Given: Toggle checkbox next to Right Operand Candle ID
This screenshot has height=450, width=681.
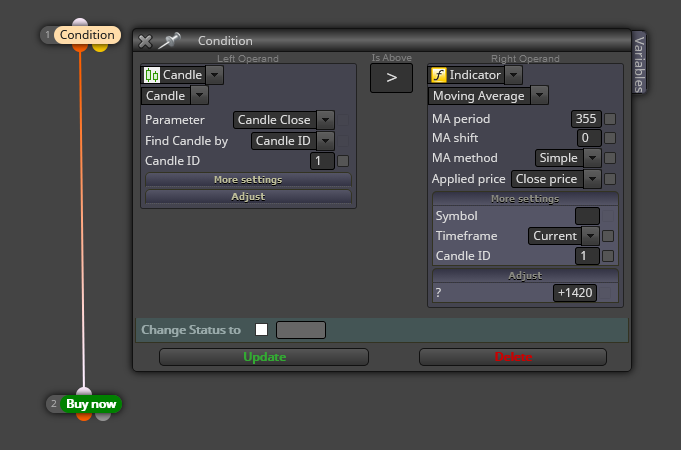Looking at the screenshot, I should point(608,256).
